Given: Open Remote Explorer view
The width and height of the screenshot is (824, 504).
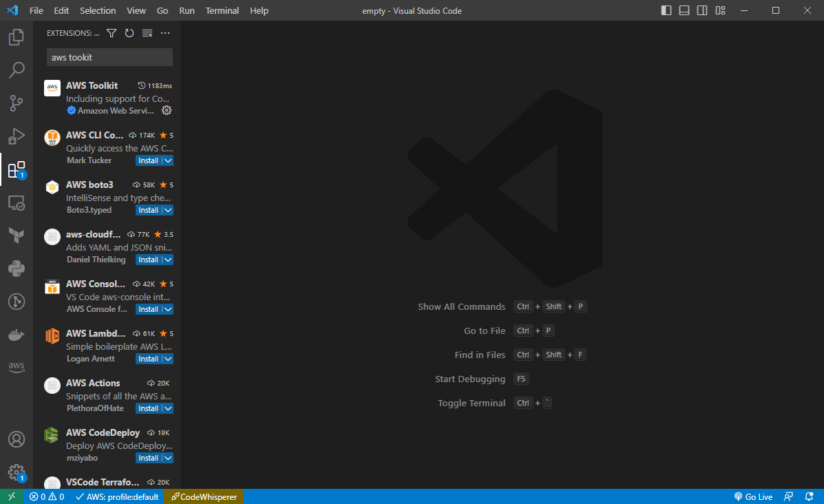Looking at the screenshot, I should click(x=17, y=203).
